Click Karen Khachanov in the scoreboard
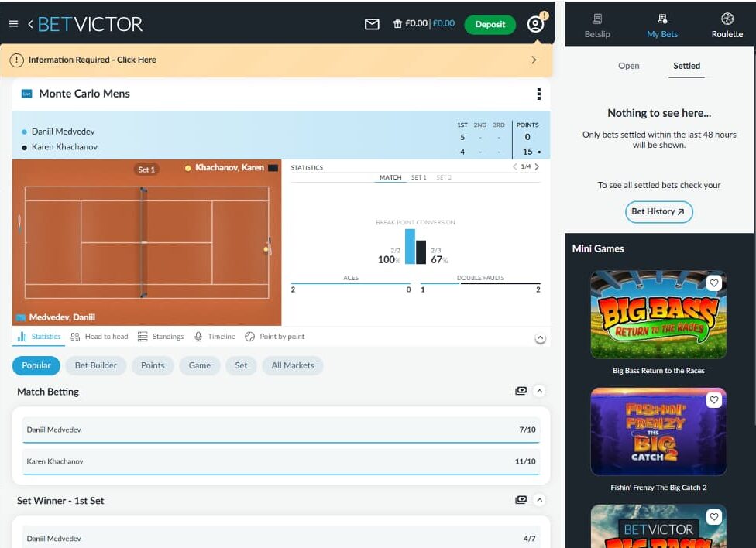 point(64,146)
